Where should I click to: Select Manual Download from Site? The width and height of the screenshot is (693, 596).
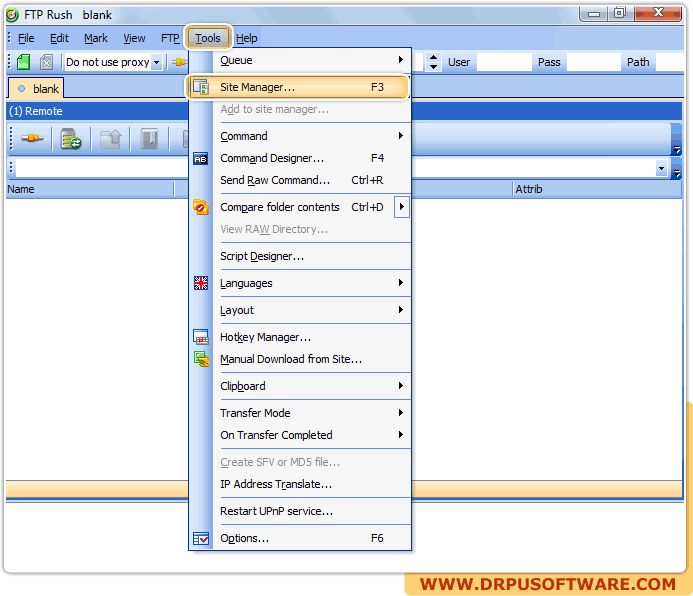pos(301,359)
